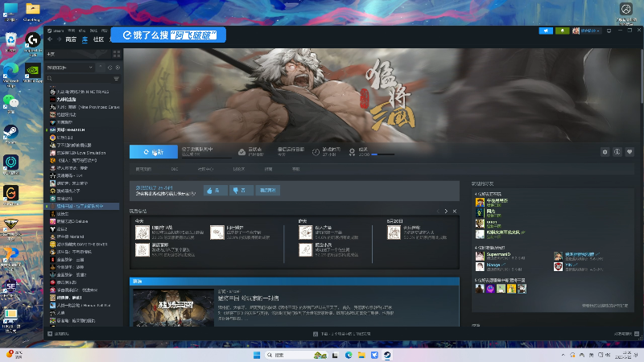The width and height of the screenshot is (644, 362).
Task: Toggle sort by recent activity clock icon
Action: [x=109, y=68]
